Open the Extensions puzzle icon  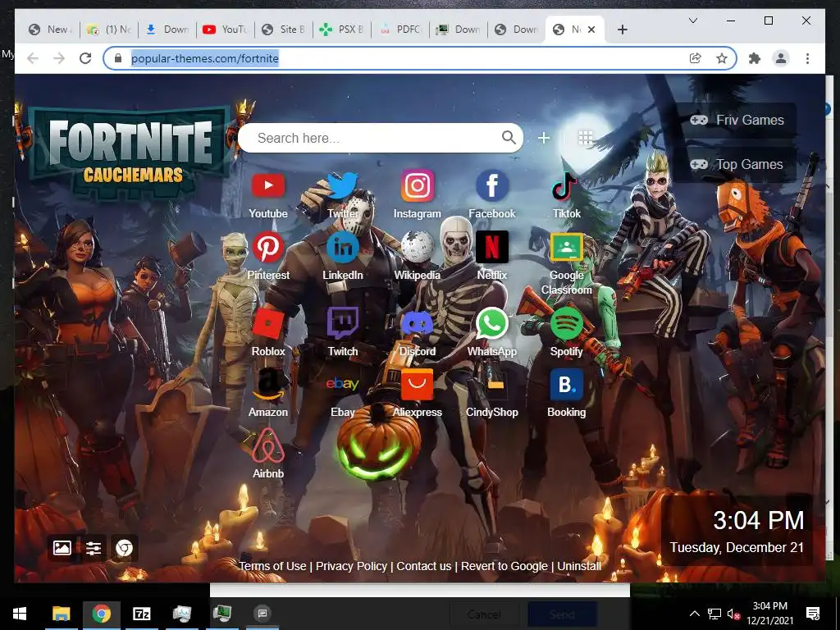point(755,58)
